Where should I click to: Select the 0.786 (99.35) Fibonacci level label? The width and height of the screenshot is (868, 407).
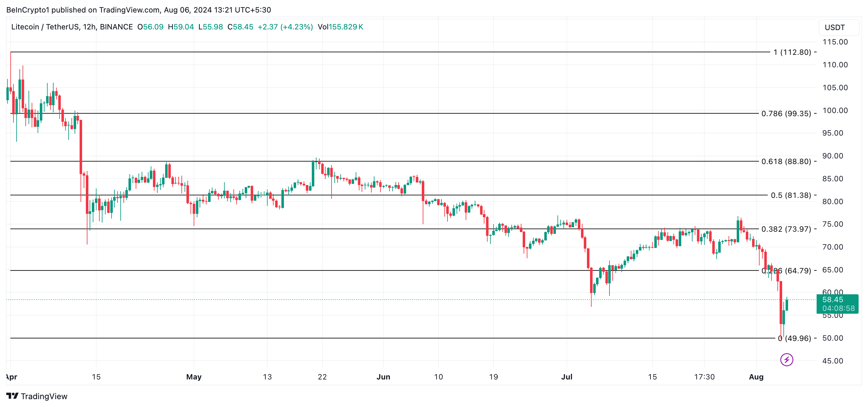[x=786, y=113]
